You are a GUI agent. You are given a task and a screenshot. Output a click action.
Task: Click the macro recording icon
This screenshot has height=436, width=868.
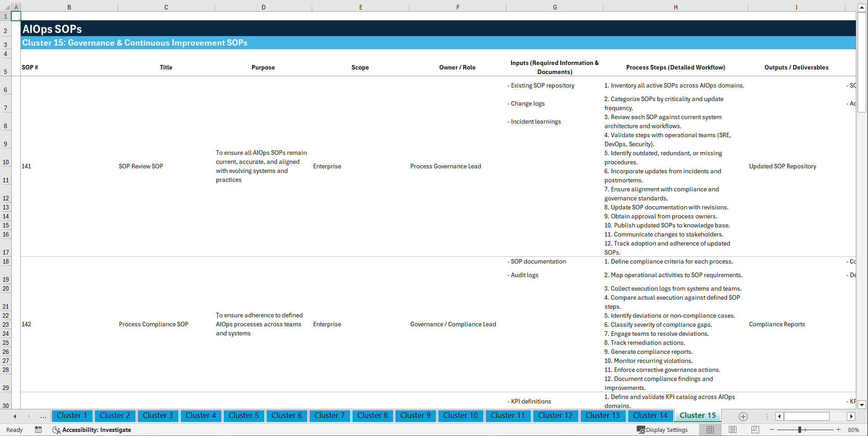tap(38, 430)
